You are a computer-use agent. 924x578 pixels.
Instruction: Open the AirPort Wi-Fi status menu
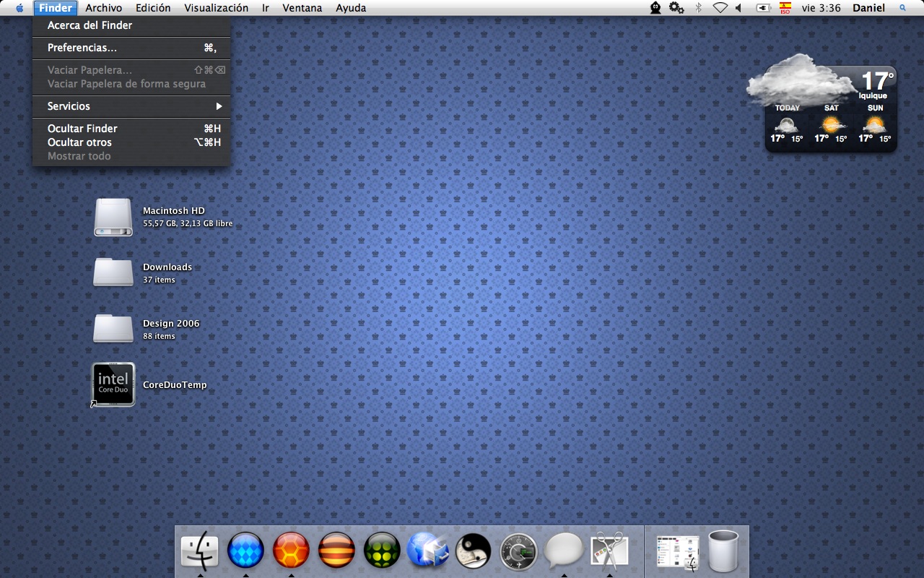[x=720, y=8]
